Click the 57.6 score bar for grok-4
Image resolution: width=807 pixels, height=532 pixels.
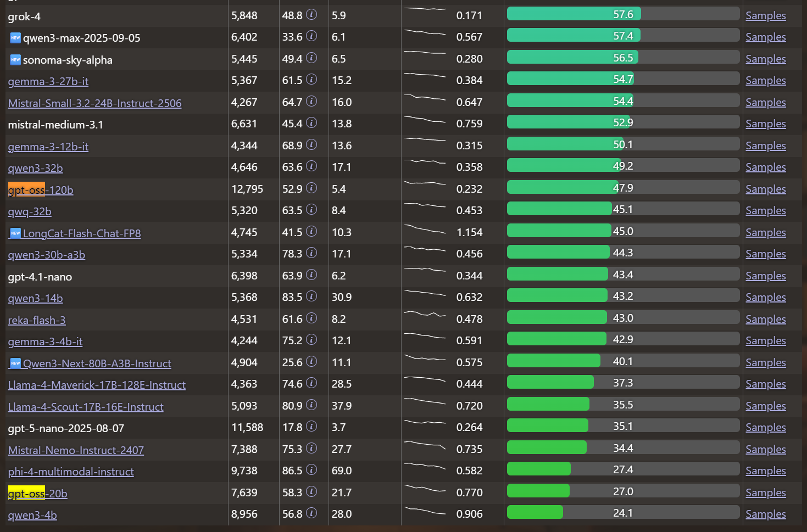[624, 14]
